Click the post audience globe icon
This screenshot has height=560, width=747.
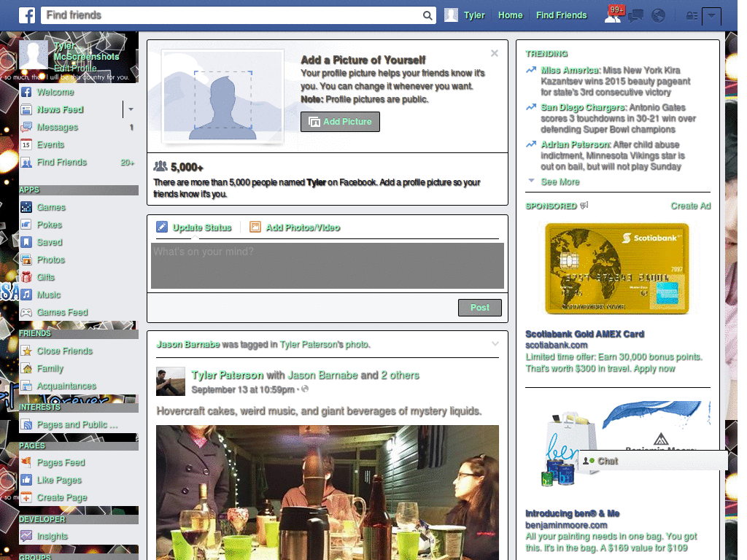click(x=306, y=389)
